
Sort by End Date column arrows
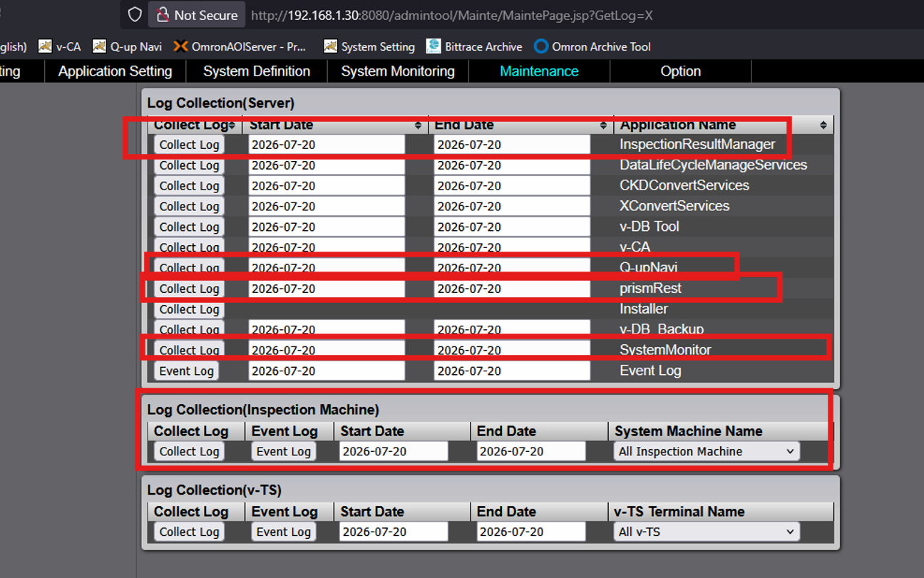[x=604, y=125]
